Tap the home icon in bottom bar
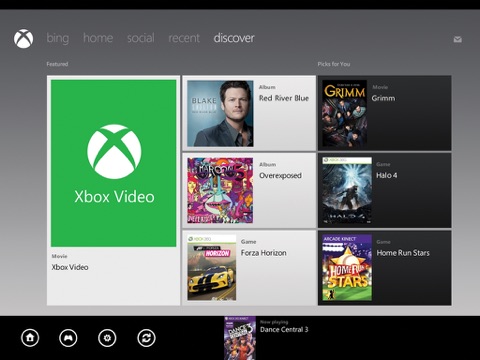Image resolution: width=480 pixels, height=360 pixels. pyautogui.click(x=30, y=338)
